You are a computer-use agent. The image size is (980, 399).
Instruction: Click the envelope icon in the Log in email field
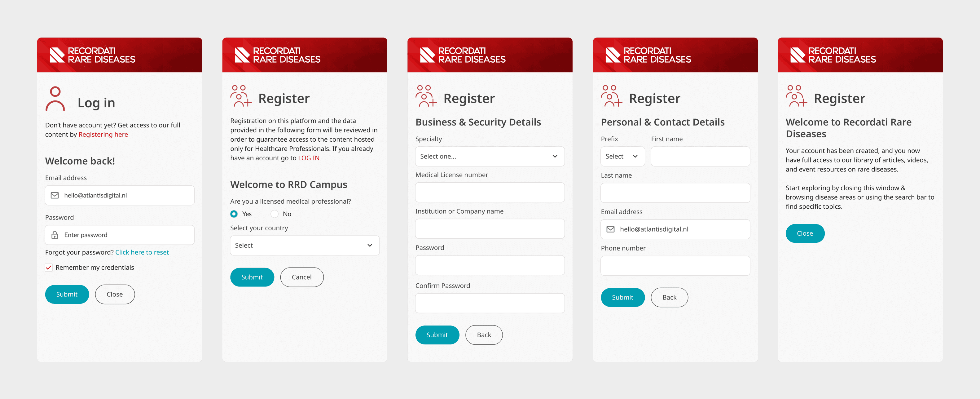[x=55, y=195]
